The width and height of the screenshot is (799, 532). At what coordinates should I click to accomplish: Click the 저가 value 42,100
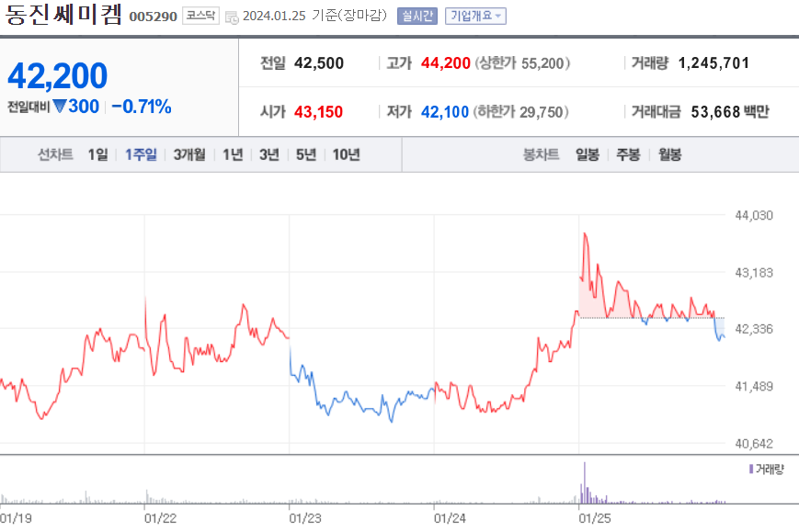pyautogui.click(x=445, y=112)
